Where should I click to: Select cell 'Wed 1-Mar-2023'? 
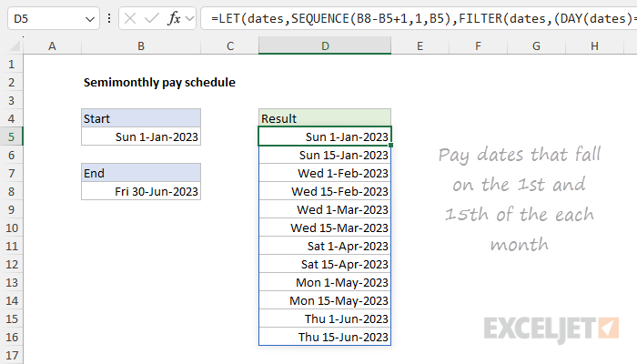pyautogui.click(x=325, y=209)
